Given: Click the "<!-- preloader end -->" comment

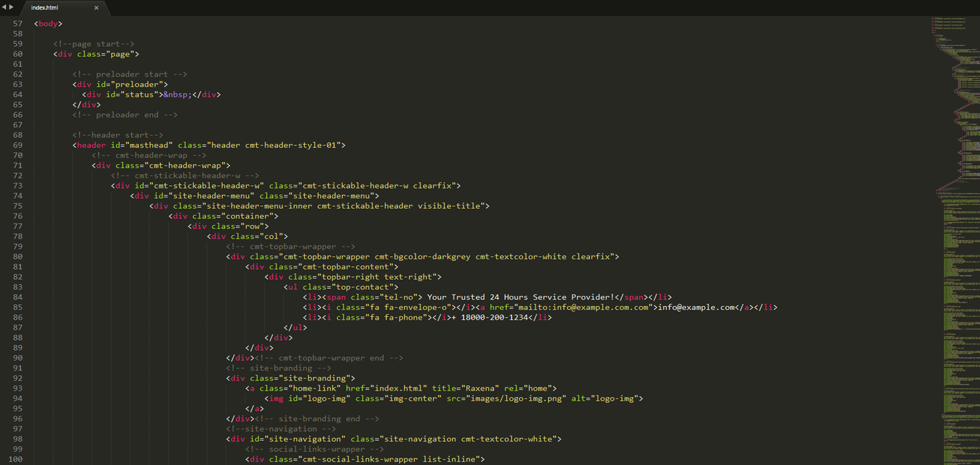Looking at the screenshot, I should (125, 115).
